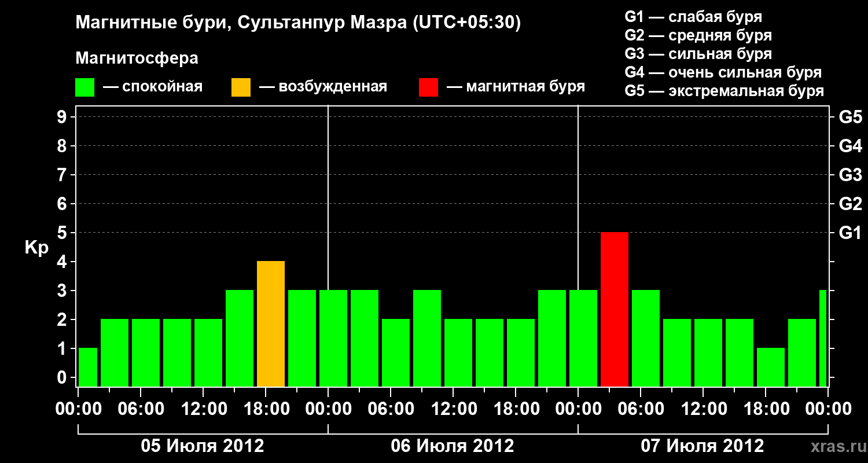Click the red 'магнитная буря' legend swatch
Viewport: 868px width, 463px height.
pos(429,87)
